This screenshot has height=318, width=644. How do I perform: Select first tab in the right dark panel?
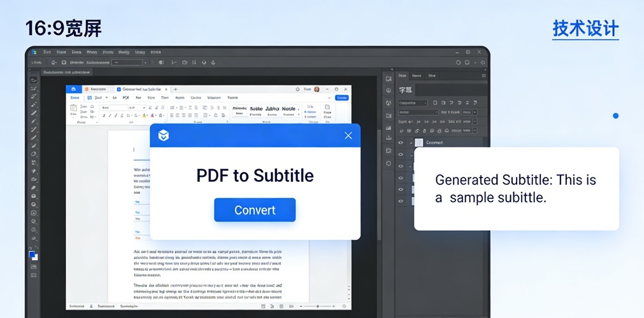coord(402,76)
